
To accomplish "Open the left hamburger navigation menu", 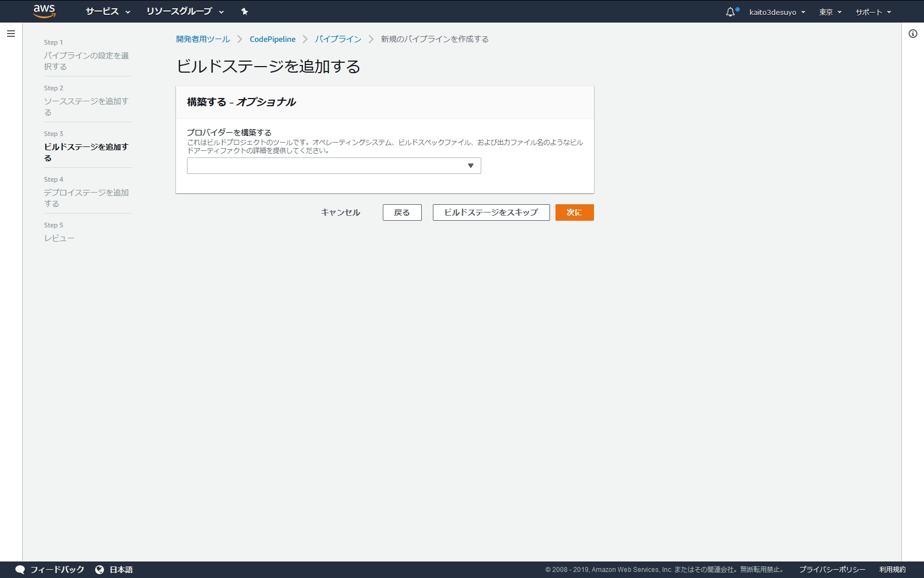I will coord(11,34).
